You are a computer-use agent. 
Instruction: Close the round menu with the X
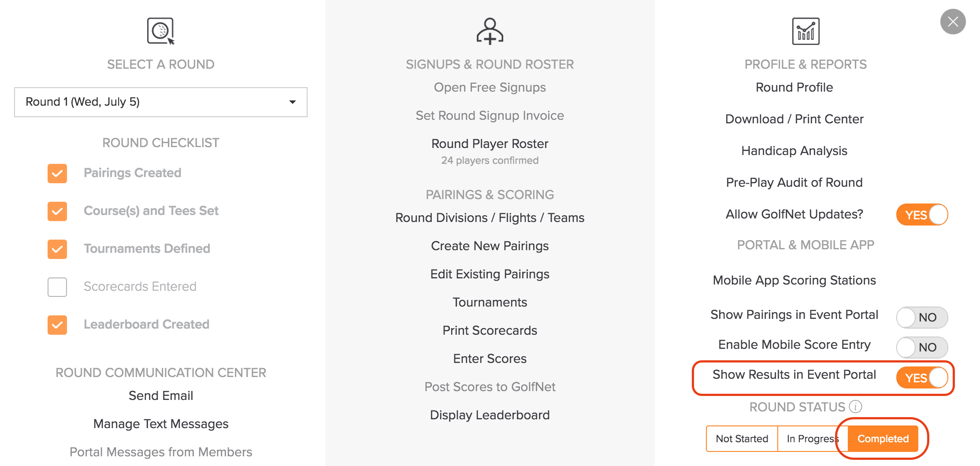[x=953, y=22]
